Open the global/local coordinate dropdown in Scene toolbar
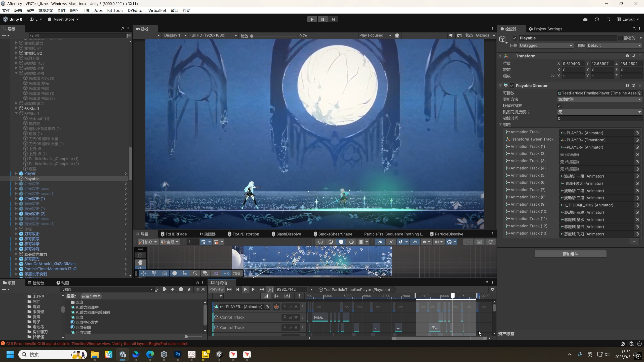Image resolution: width=644 pixels, height=362 pixels. pos(170,242)
